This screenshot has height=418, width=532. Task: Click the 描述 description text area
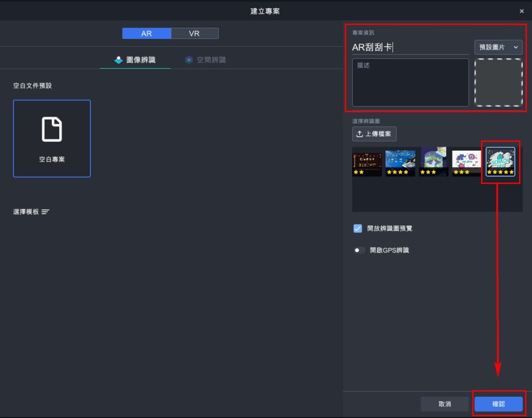(x=410, y=82)
